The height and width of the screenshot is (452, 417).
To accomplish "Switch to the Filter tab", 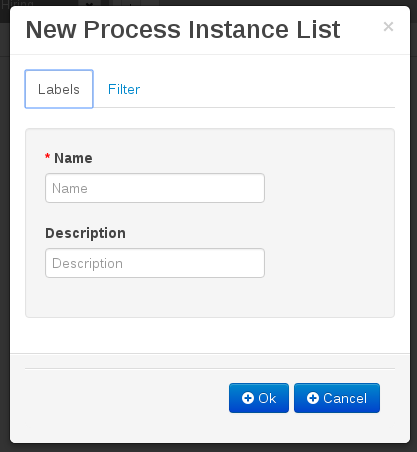I will pos(124,89).
